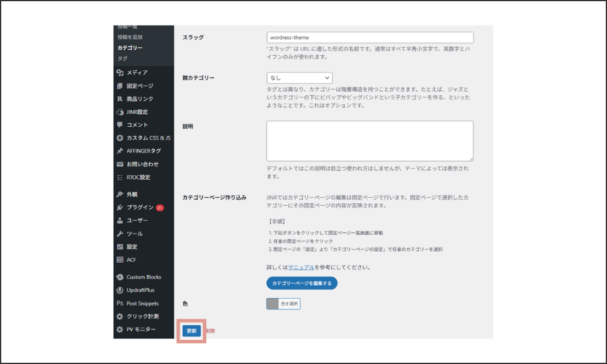Click the プラグイン plug icon

coord(120,207)
